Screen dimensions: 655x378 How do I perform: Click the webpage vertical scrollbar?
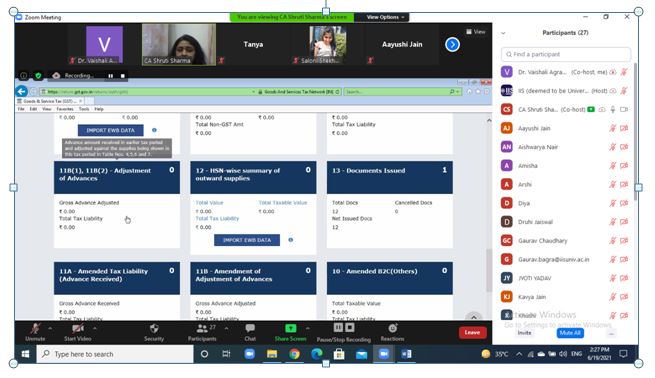pyautogui.click(x=489, y=271)
